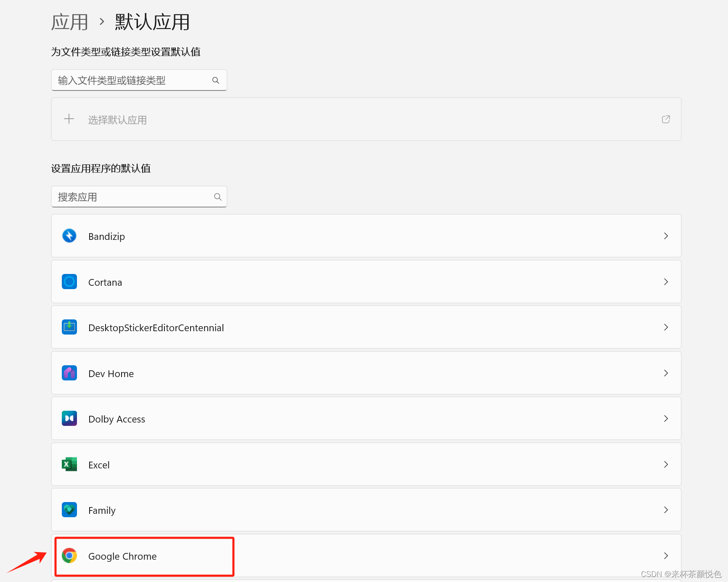Screen dimensions: 728x582
Task: Navigate back to 应用 breadcrumb
Action: [x=69, y=21]
